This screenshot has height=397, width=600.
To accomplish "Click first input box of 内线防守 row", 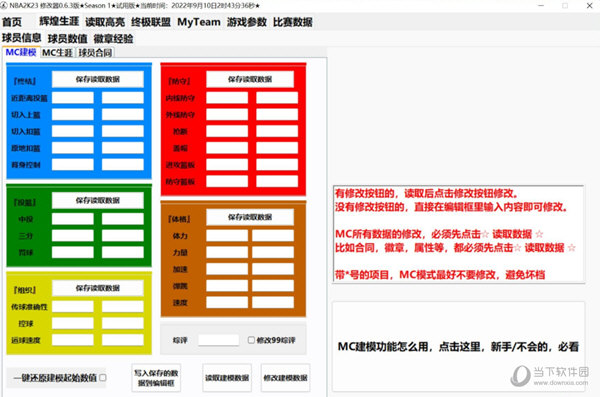I will [x=227, y=98].
